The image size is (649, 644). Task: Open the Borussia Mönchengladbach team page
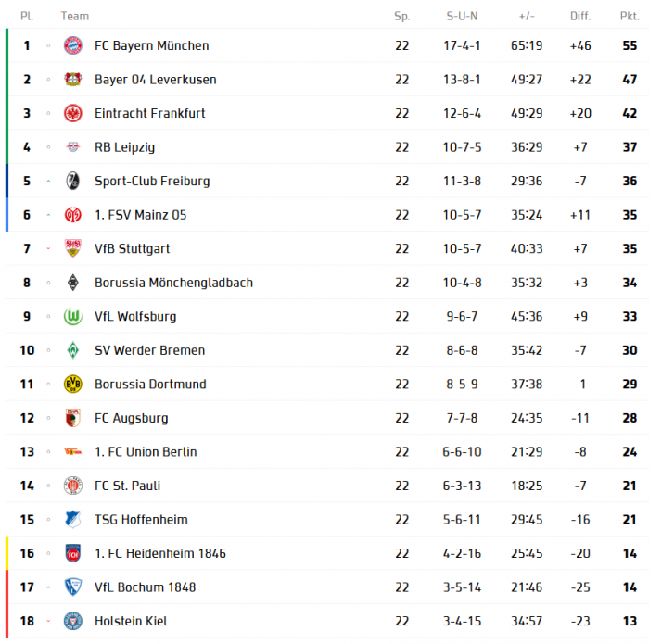click(x=173, y=283)
